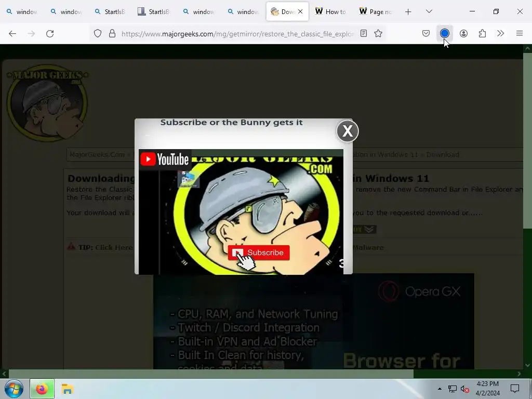Switch to the first 'window' search tab
532x399 pixels.
(22, 11)
